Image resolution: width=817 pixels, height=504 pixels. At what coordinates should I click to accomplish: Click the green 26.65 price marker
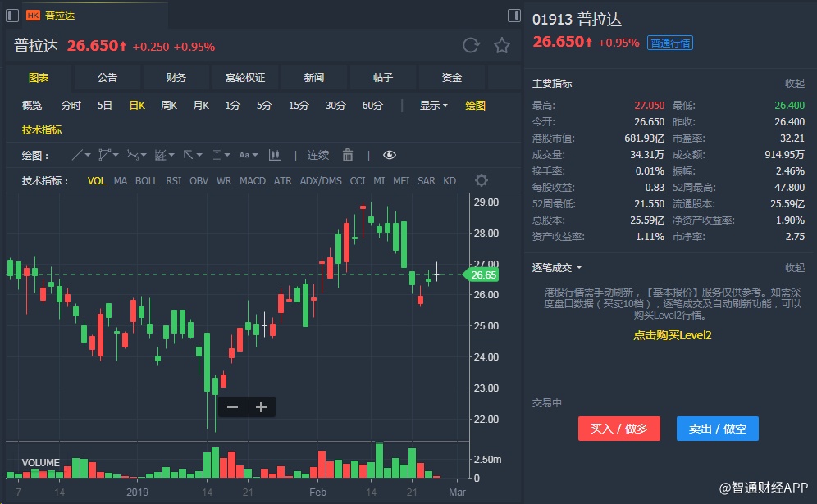pyautogui.click(x=482, y=275)
